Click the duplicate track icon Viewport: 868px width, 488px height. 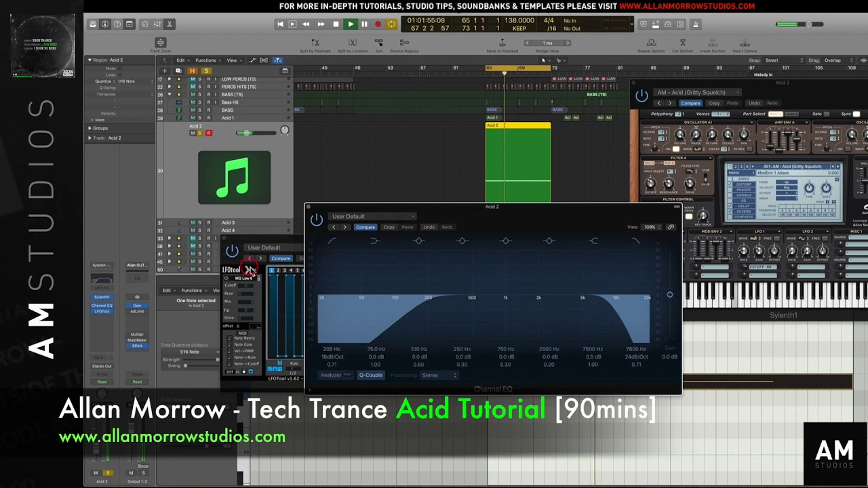click(x=178, y=70)
